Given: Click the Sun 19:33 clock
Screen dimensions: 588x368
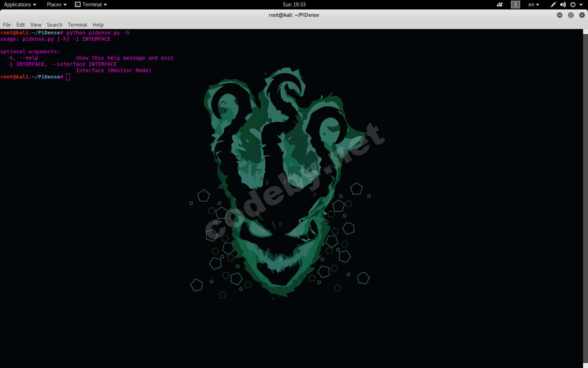Looking at the screenshot, I should pos(294,5).
